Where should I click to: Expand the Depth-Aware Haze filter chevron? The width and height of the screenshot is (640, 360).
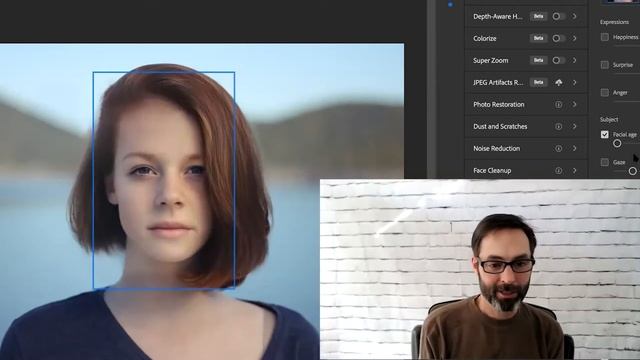pos(575,16)
